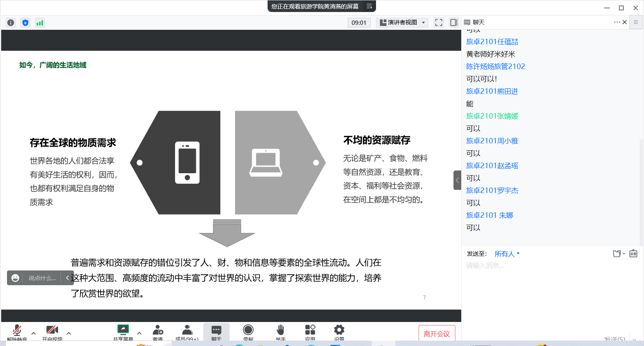Open screen viewing options menu at top
Viewport: 644px width, 346px height.
369,6
